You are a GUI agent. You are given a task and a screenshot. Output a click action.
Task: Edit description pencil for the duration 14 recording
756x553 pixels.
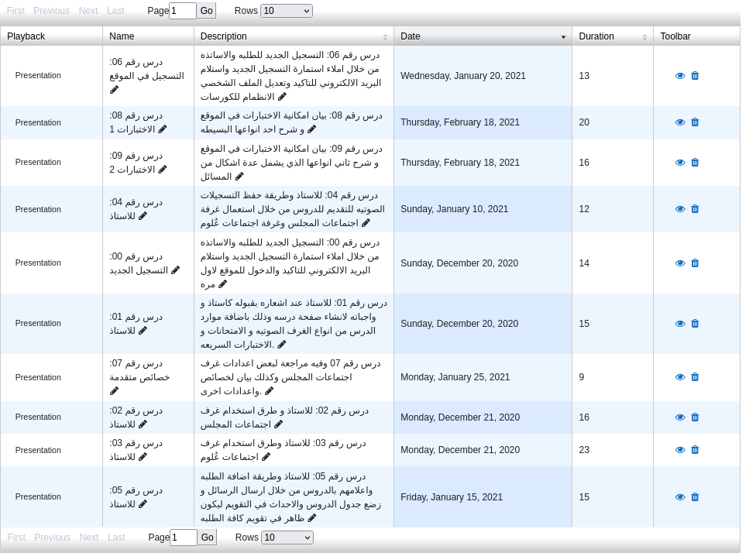(x=223, y=284)
